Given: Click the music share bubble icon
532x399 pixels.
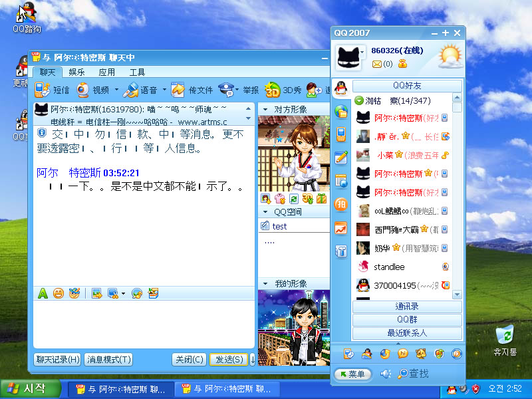Looking at the screenshot, I should click(x=137, y=293).
